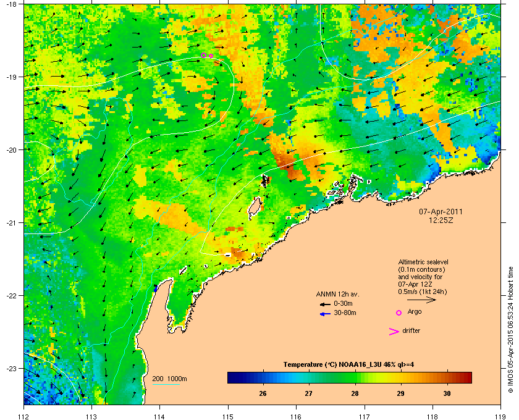Click the longitude axis label 119

point(500,416)
